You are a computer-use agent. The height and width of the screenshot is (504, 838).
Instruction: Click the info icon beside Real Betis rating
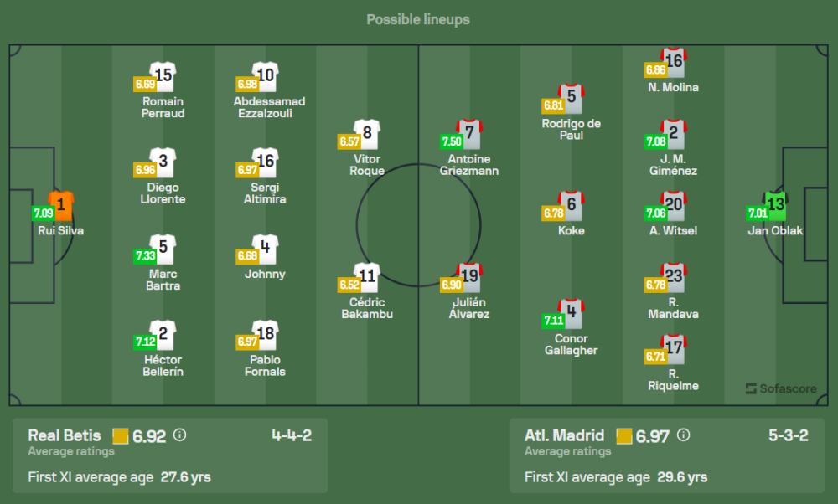pos(179,435)
